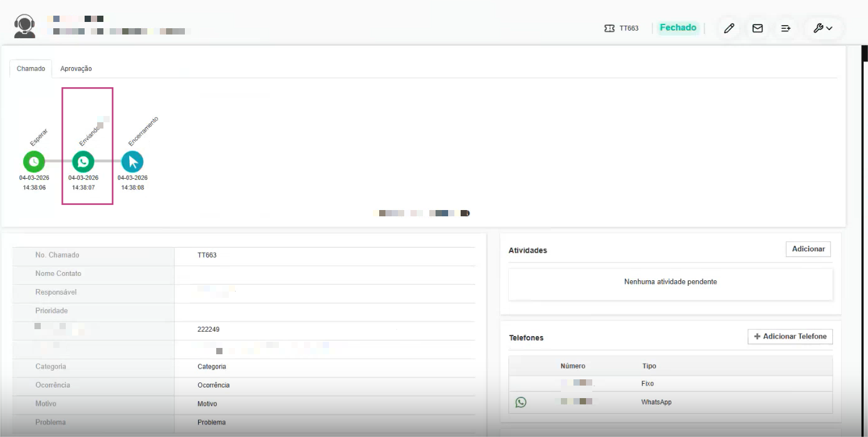Expand the wrench tools dropdown
The height and width of the screenshot is (437, 868).
[x=822, y=28]
